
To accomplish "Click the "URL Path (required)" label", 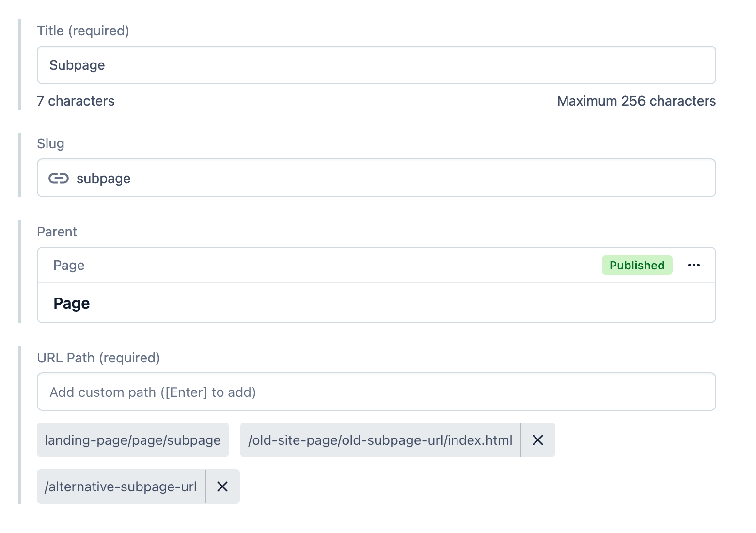I will [x=98, y=358].
